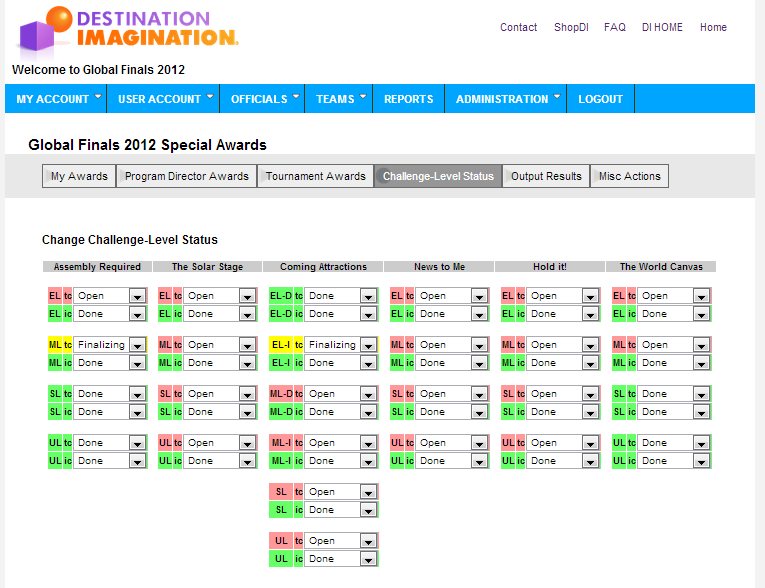Go to the REPORTS page
This screenshot has width=765, height=588.
pos(408,99)
